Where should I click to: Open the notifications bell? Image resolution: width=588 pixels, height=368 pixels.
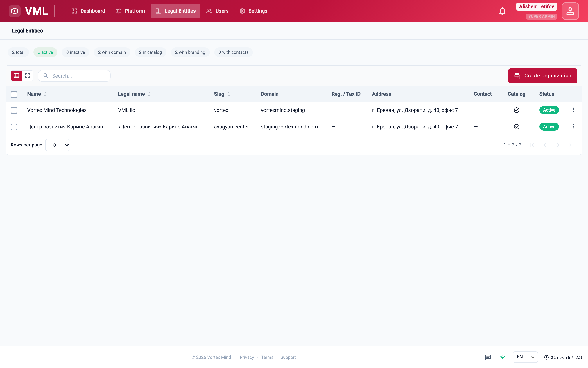click(x=502, y=11)
